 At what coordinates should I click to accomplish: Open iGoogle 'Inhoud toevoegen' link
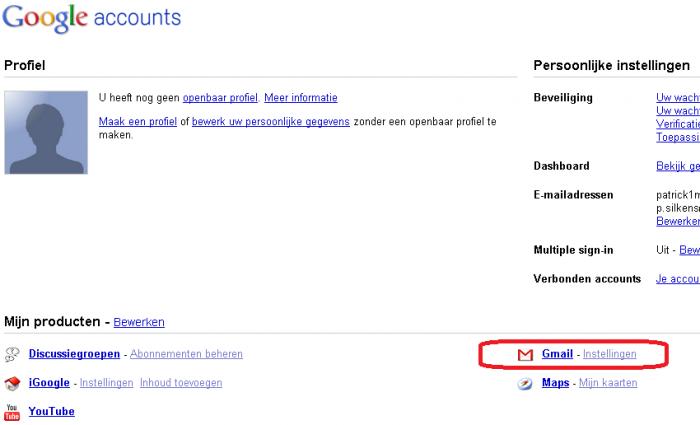click(180, 382)
